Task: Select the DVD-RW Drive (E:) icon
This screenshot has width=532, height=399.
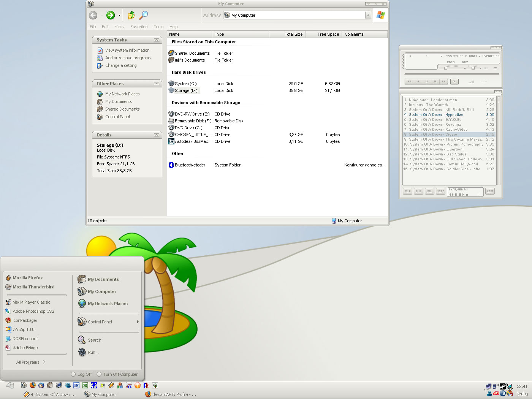Action: (171, 114)
